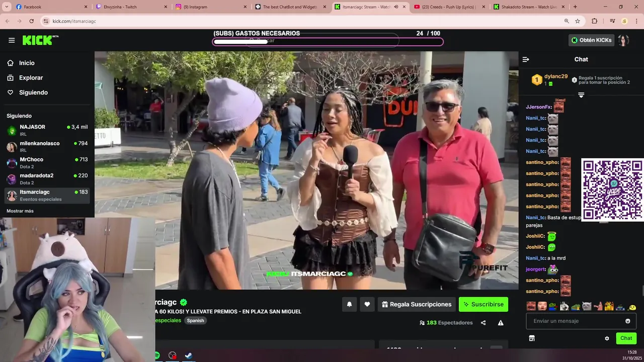This screenshot has width=644, height=362.
Task: Reload the current page
Action: (31, 21)
